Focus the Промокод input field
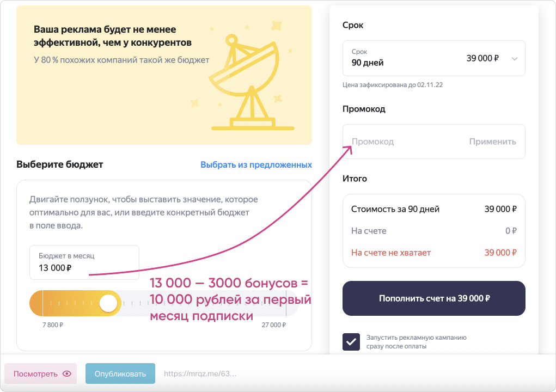This screenshot has width=556, height=392. pyautogui.click(x=403, y=142)
